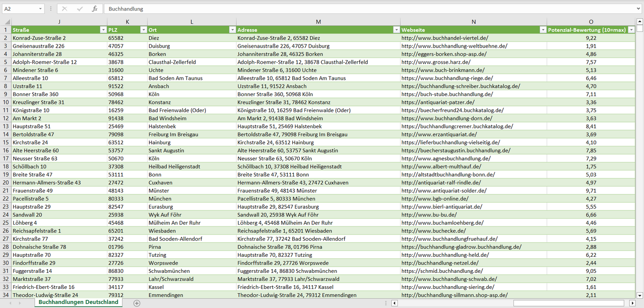The width and height of the screenshot is (644, 308).
Task: Add a new sheet with plus icon
Action: tap(137, 303)
